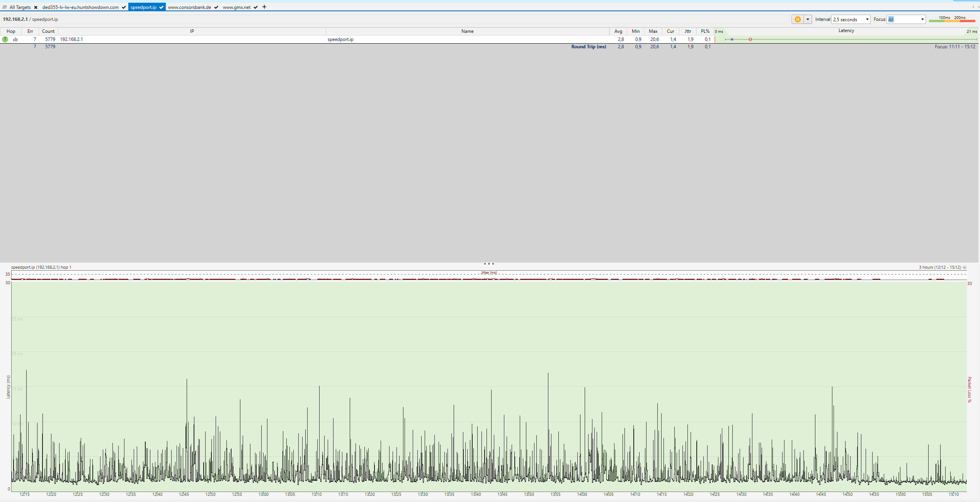Open the arrow menu beside the pause button

(808, 19)
